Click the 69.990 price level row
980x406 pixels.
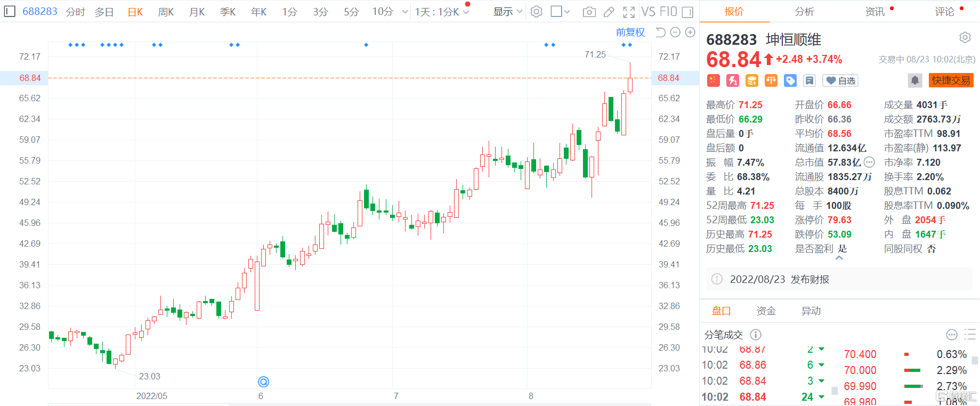tap(905, 386)
